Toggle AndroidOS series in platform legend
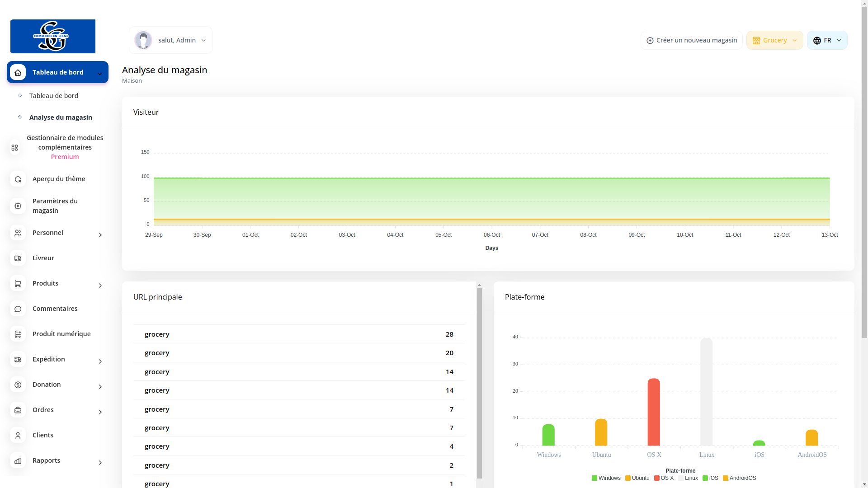 pos(739,478)
